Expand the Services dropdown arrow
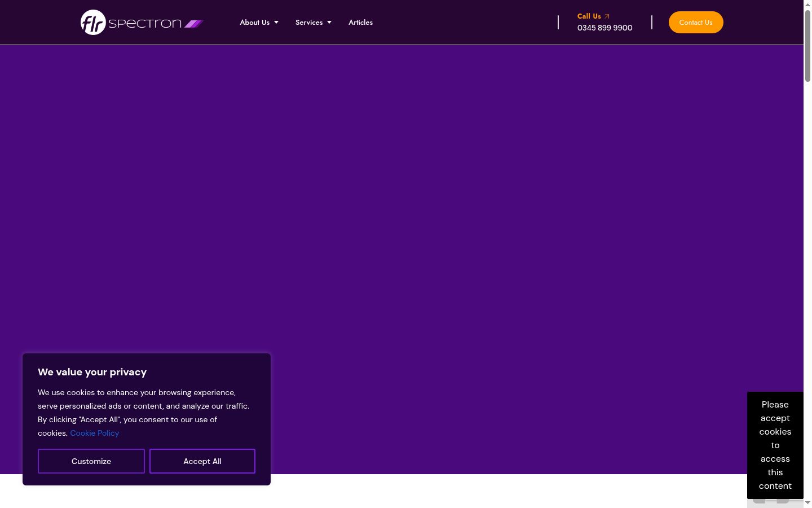812x508 pixels. (329, 23)
